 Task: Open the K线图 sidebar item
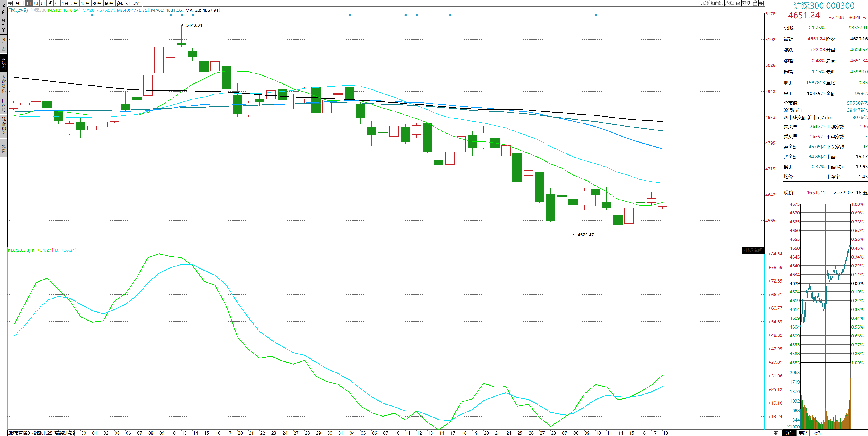(x=4, y=63)
